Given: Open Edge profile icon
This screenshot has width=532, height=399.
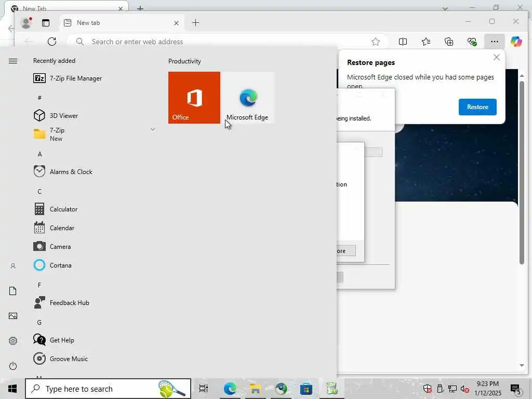Looking at the screenshot, I should (26, 23).
